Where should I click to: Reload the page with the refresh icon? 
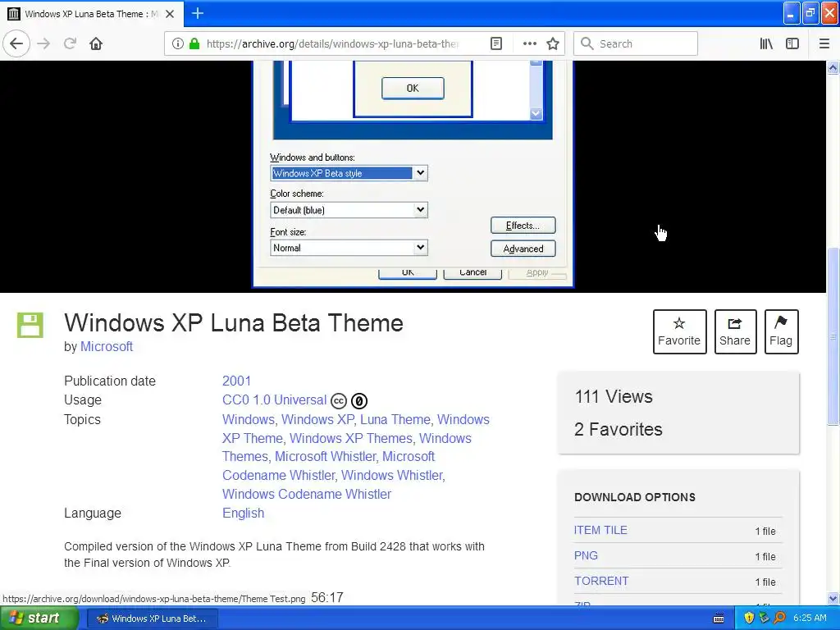(70, 43)
